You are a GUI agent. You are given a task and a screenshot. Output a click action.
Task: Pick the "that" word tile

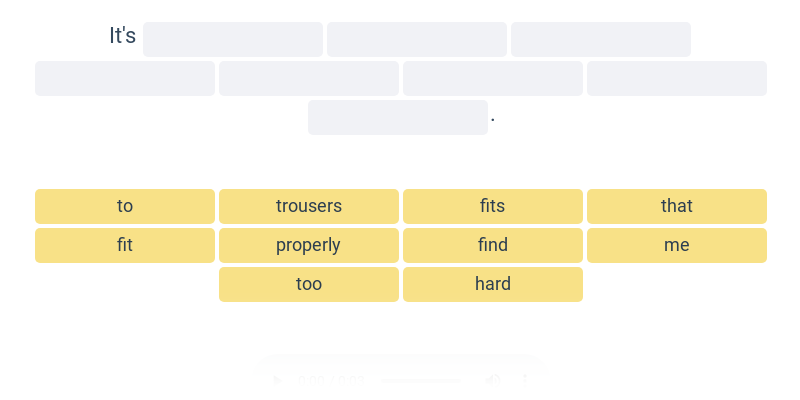tap(677, 206)
